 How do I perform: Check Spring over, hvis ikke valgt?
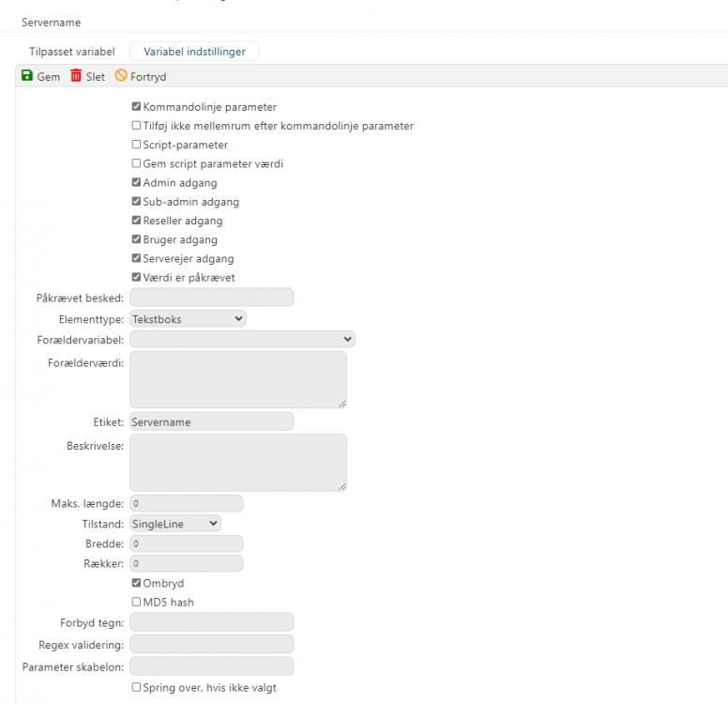coord(137,687)
